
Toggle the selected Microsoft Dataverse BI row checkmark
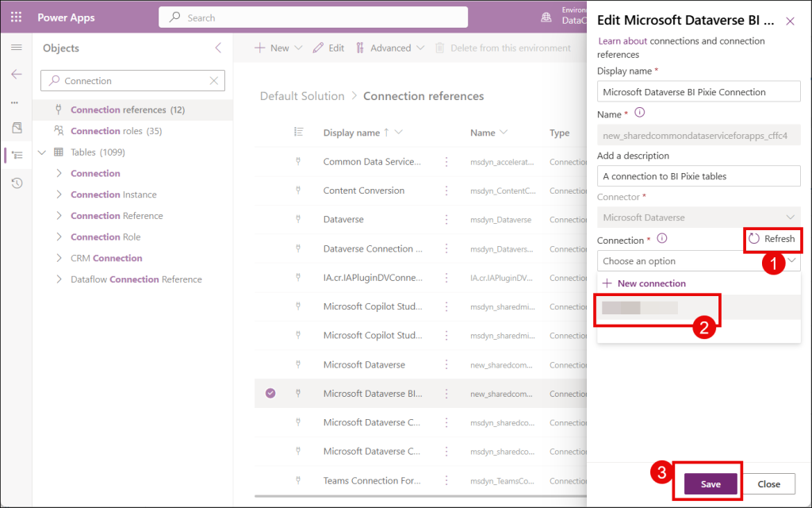(x=270, y=393)
